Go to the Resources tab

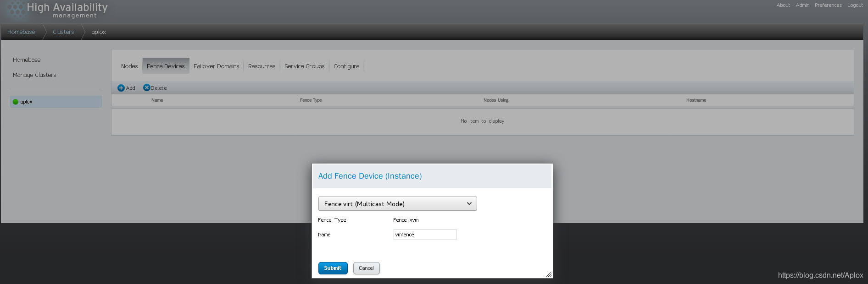(262, 66)
